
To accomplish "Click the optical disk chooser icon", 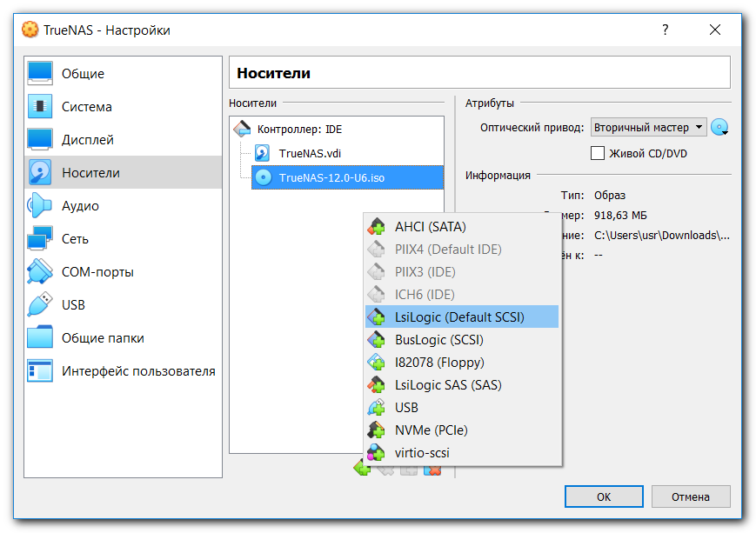I will click(x=719, y=127).
